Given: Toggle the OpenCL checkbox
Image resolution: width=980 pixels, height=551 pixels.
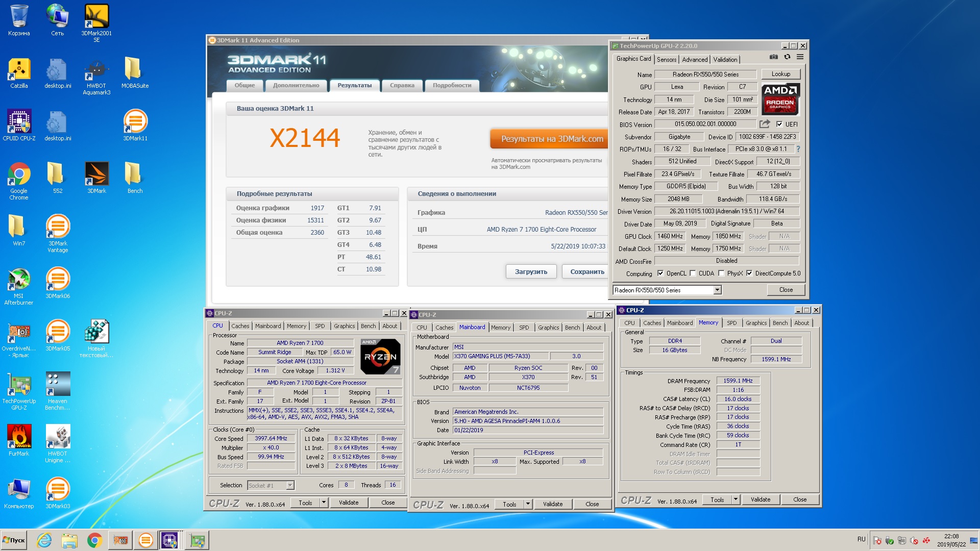Looking at the screenshot, I should tap(660, 273).
